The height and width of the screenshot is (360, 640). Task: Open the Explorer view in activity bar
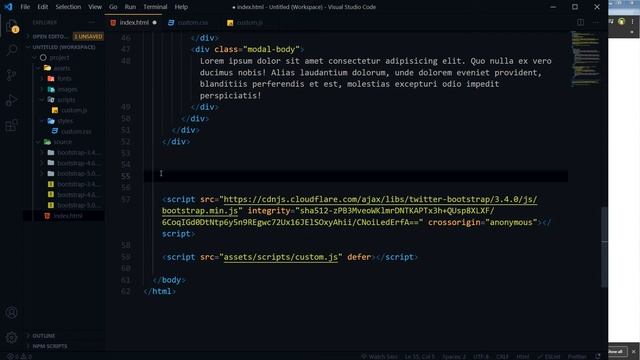click(11, 26)
